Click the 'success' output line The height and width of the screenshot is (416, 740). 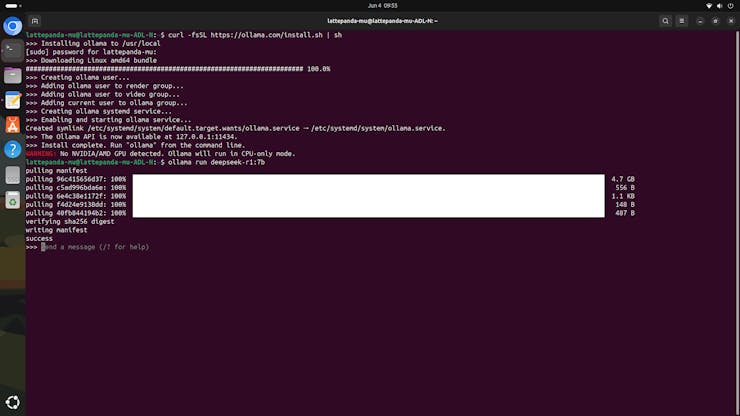click(39, 238)
